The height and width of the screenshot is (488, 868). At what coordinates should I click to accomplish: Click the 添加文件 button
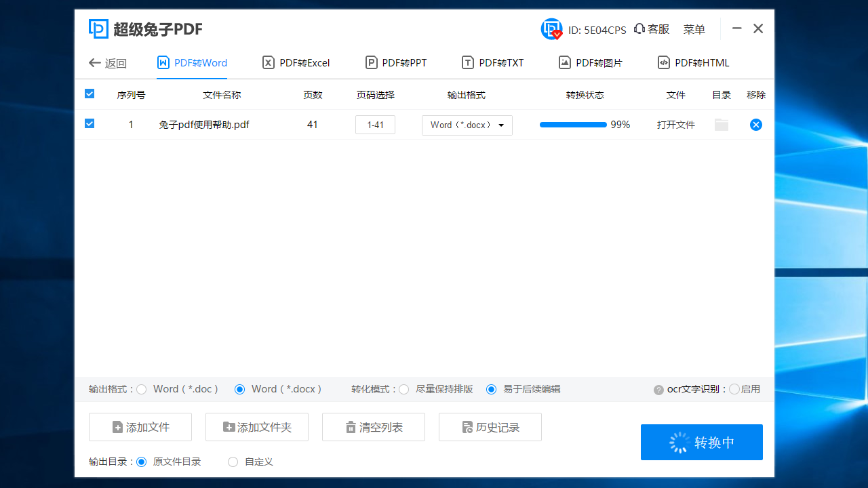(140, 427)
